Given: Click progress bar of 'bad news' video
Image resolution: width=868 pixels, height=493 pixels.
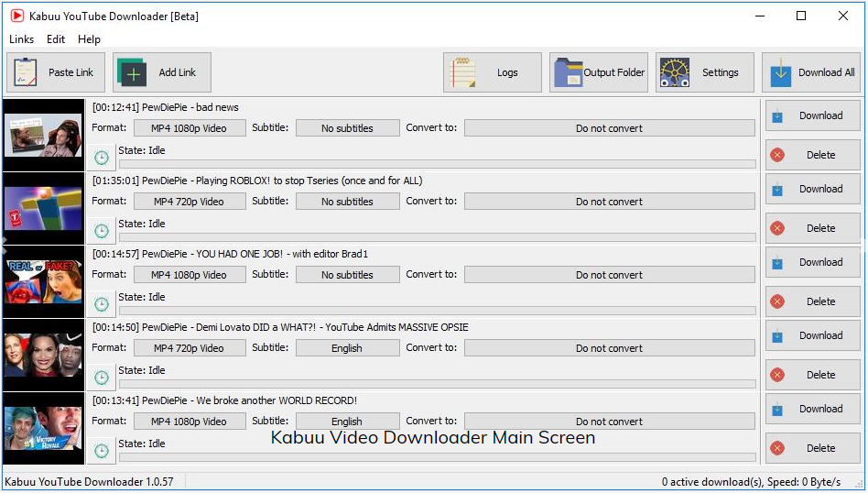Looking at the screenshot, I should click(x=438, y=164).
